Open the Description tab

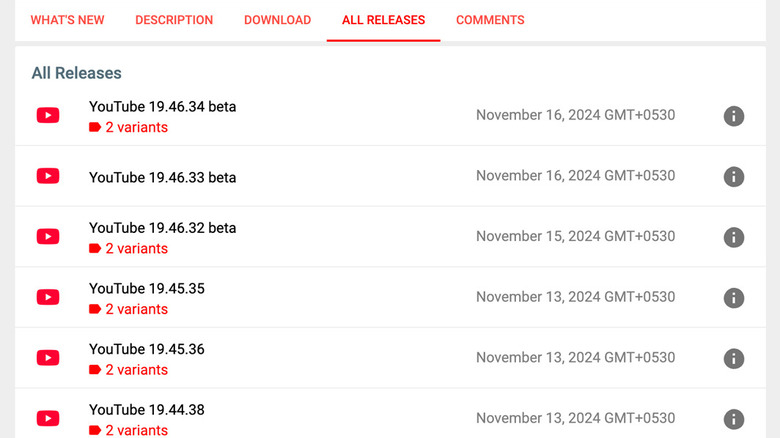click(x=174, y=20)
